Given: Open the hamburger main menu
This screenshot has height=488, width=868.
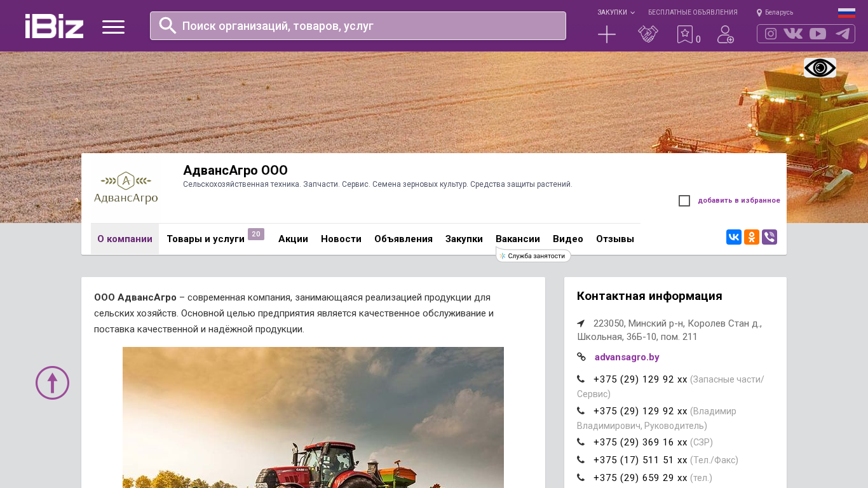Looking at the screenshot, I should (113, 27).
